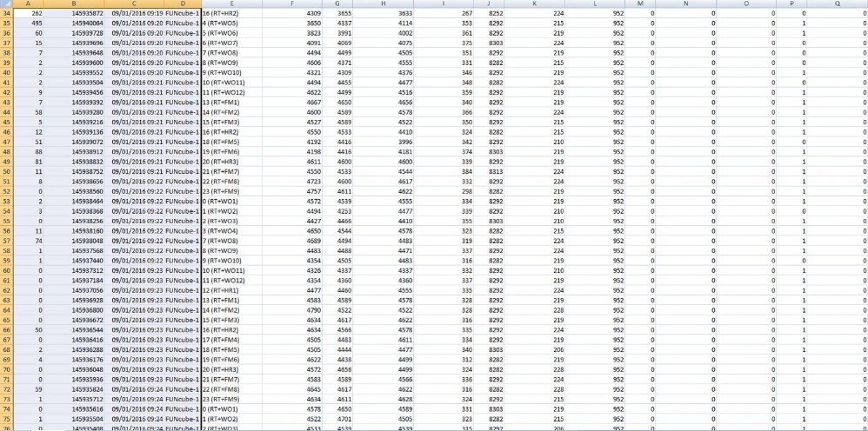Viewport: 868px width, 431px height.
Task: Click cell containing 145935872
Action: click(74, 13)
